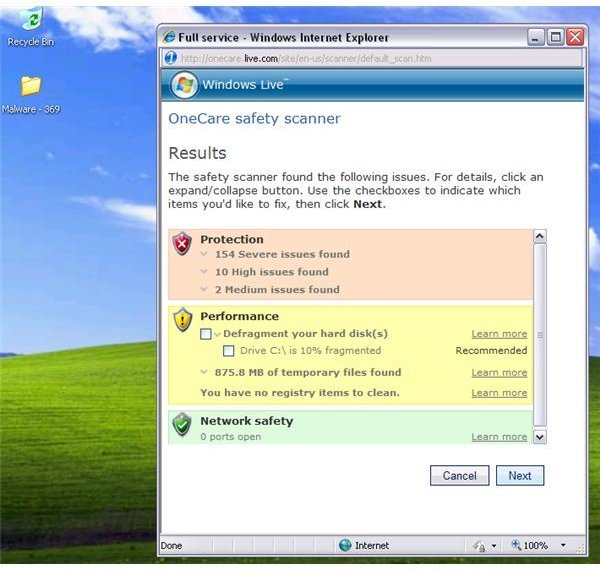Screen dimensions: 600x577
Task: Click the Network safety section title
Action: (247, 421)
